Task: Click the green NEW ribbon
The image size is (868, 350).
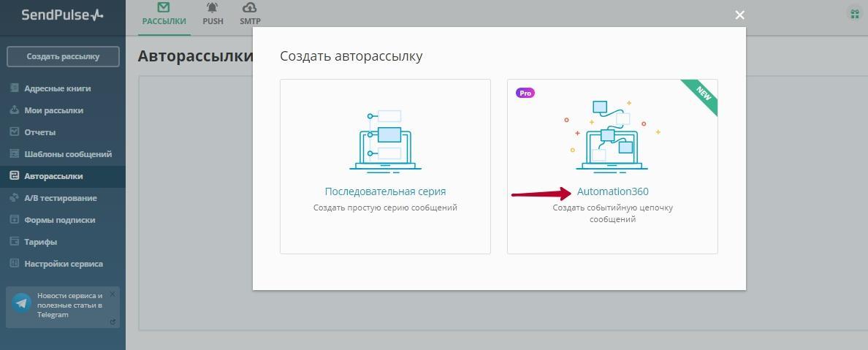Action: pos(702,95)
